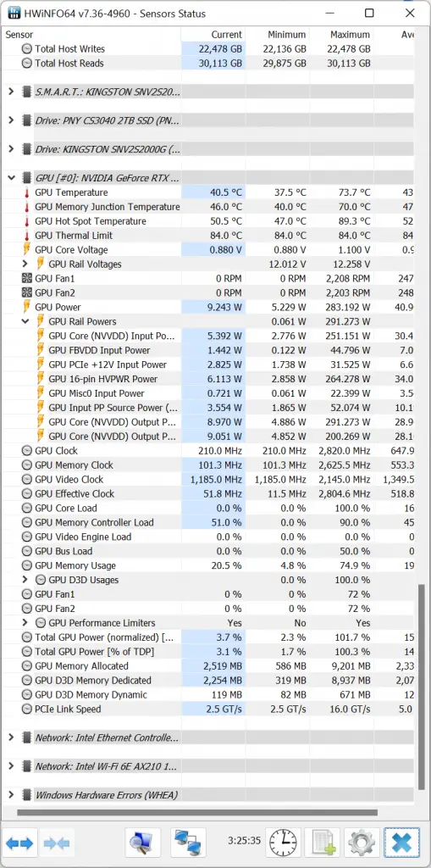The image size is (431, 868).
Task: Select the GPU D3D Memory Dedicated row
Action: coord(207,681)
